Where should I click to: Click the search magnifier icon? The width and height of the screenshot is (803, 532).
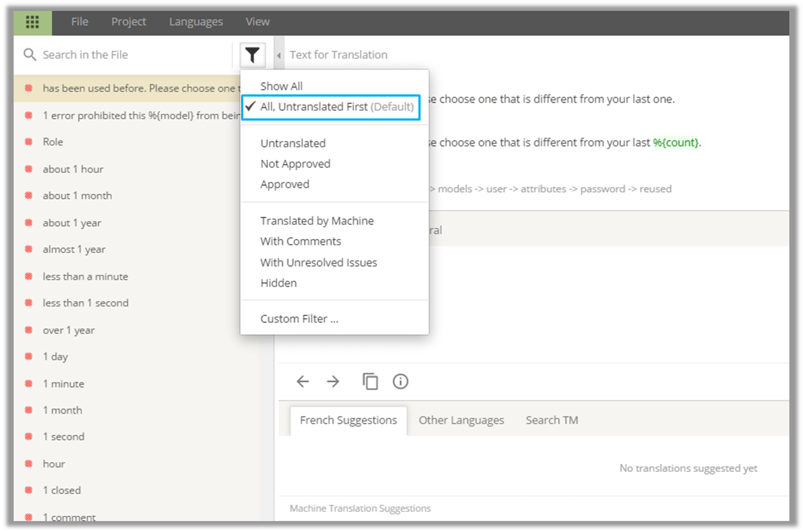30,54
